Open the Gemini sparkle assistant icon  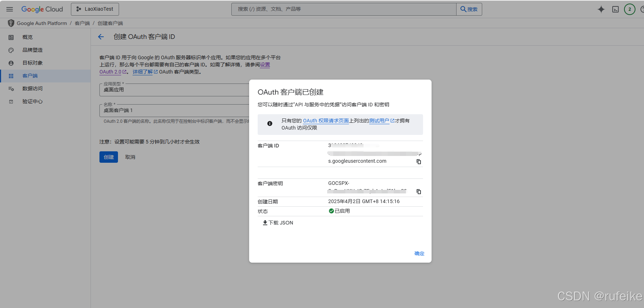[x=601, y=9]
